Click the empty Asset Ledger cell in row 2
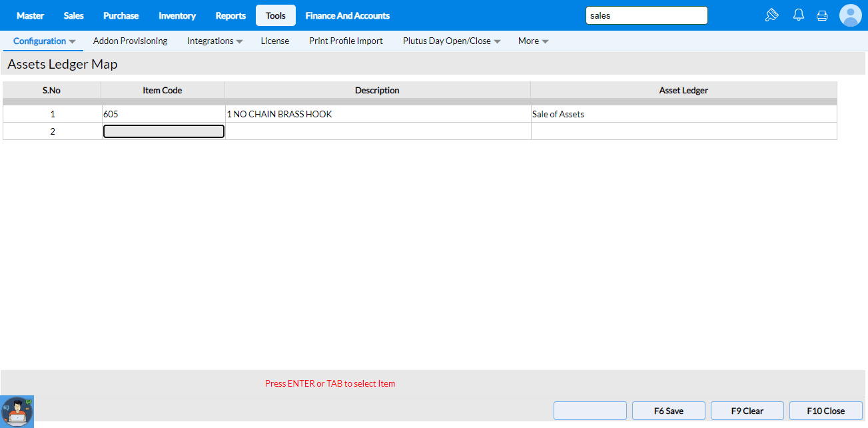 pos(683,131)
